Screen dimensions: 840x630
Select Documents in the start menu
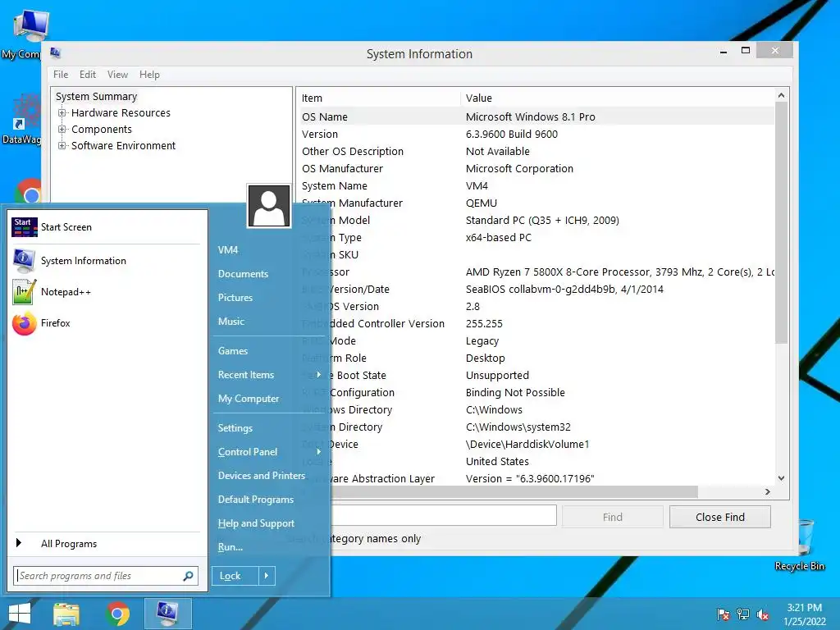tap(243, 274)
